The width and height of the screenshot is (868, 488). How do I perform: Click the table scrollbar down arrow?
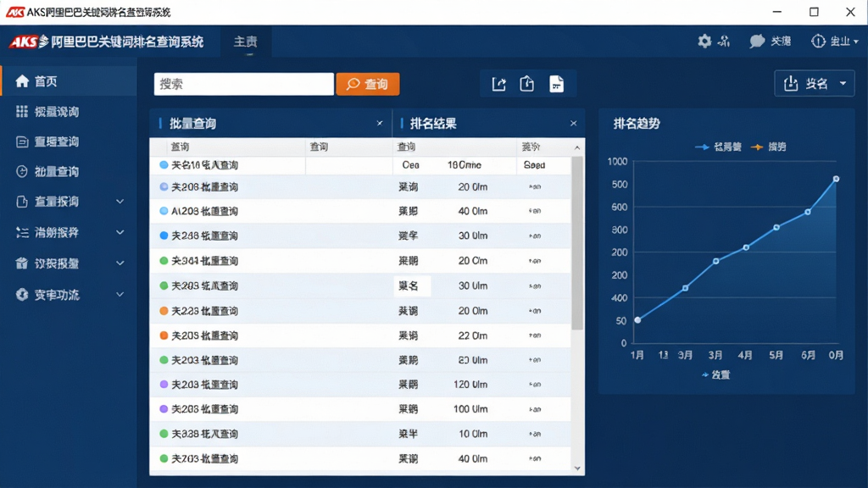577,469
